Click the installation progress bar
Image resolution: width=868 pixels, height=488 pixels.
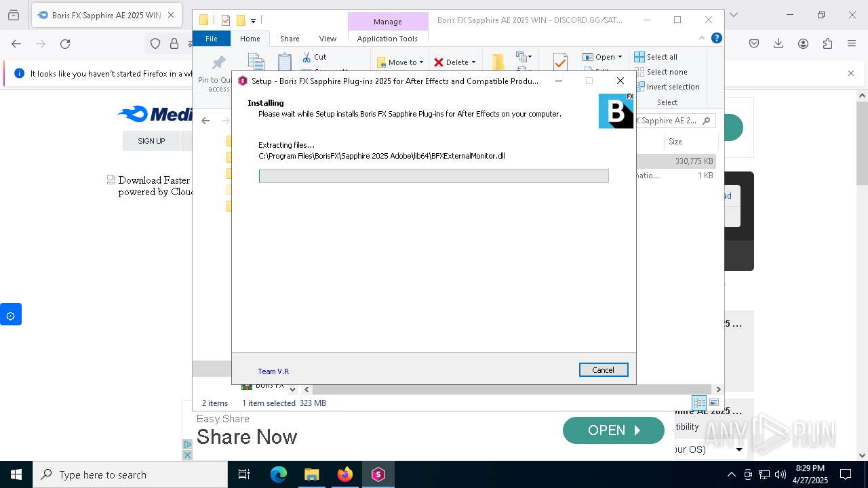coord(433,176)
